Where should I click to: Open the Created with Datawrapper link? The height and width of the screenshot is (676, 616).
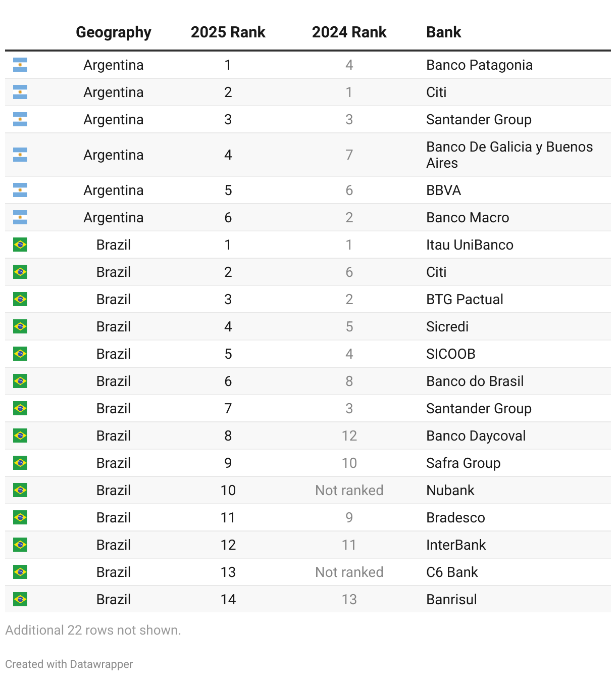click(69, 664)
